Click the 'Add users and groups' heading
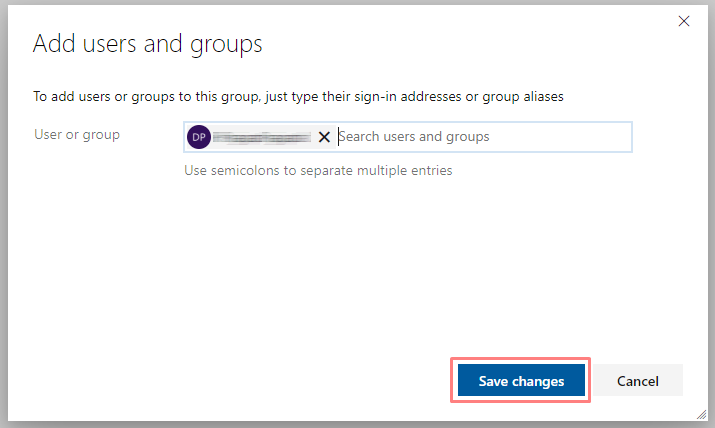Image resolution: width=715 pixels, height=428 pixels. pyautogui.click(x=148, y=44)
